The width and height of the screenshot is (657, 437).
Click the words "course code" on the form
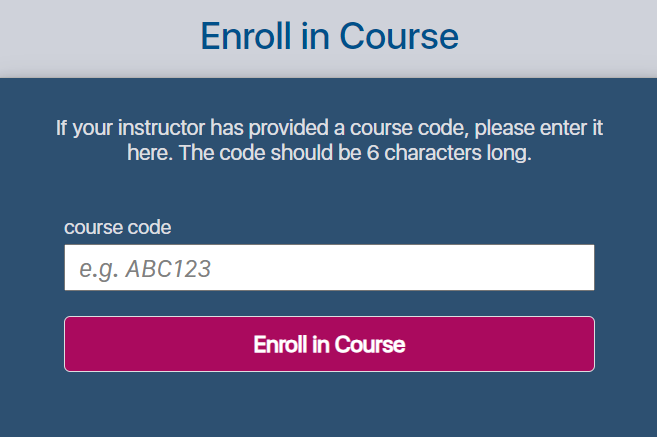(x=117, y=227)
